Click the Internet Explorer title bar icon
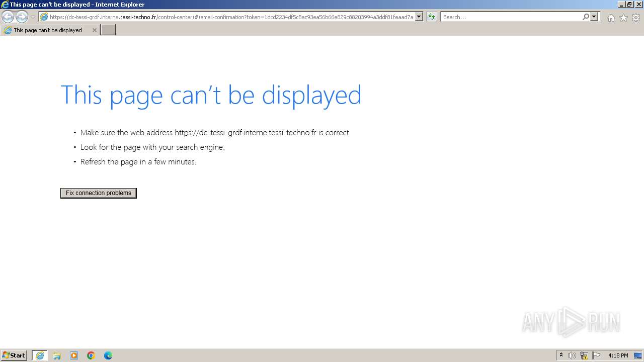The image size is (644, 362). tap(5, 5)
